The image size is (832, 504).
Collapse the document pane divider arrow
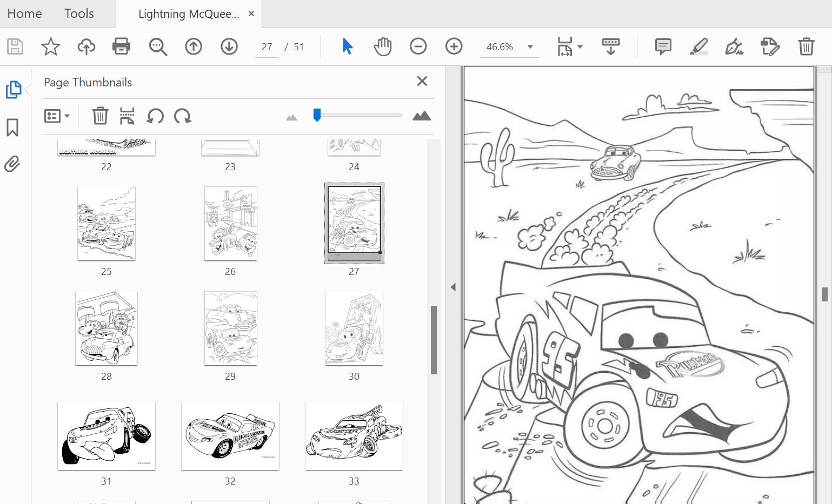(453, 287)
